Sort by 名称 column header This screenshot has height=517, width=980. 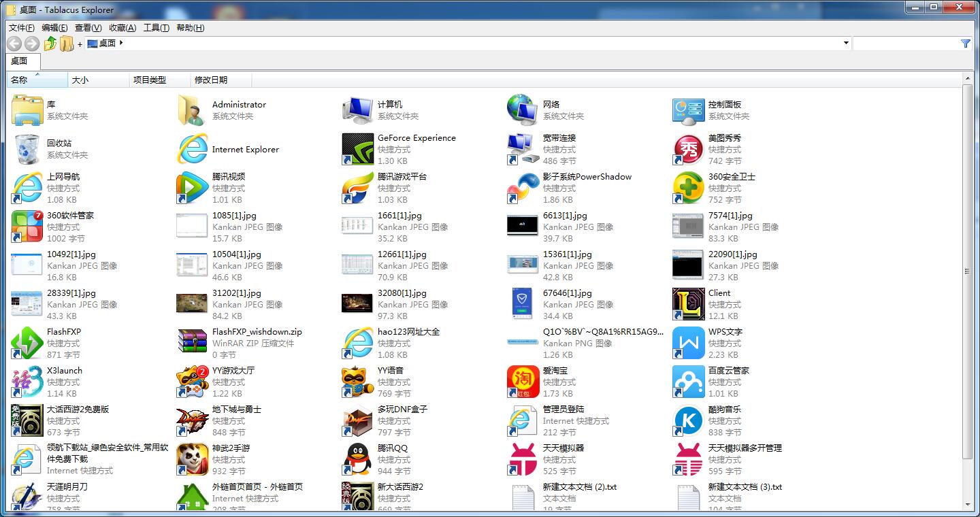click(x=37, y=80)
